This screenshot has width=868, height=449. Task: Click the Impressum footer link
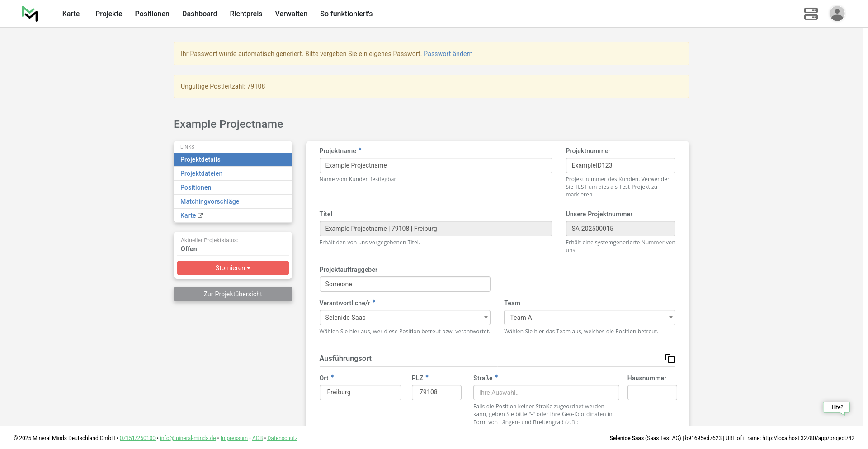(x=234, y=438)
